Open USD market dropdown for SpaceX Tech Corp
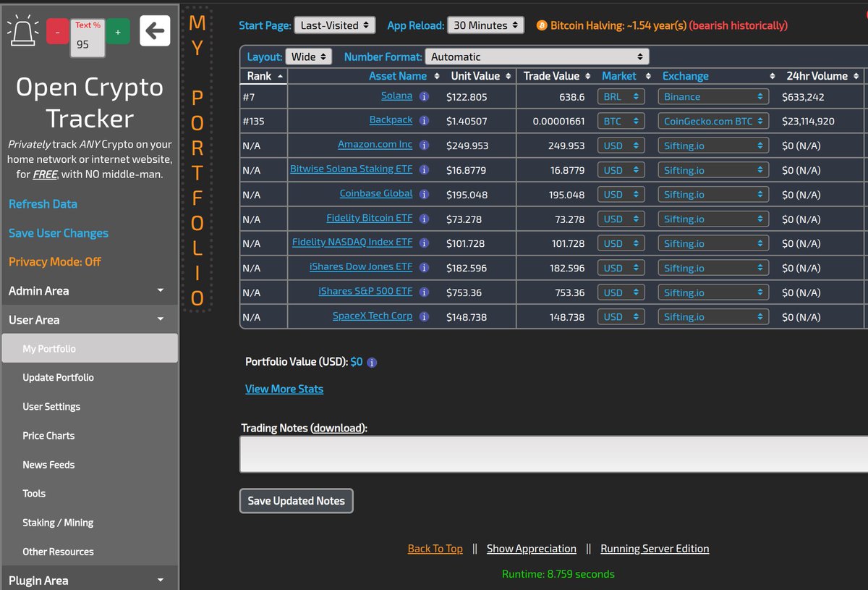 coord(621,317)
